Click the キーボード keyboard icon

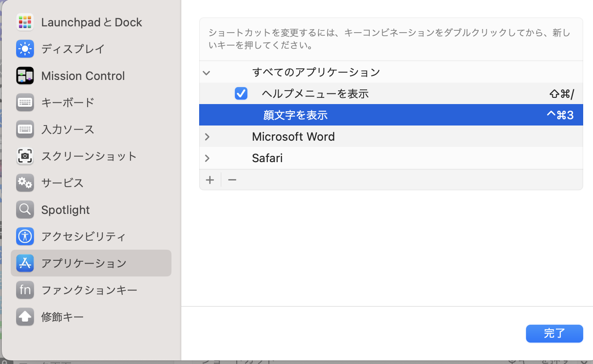(x=25, y=102)
